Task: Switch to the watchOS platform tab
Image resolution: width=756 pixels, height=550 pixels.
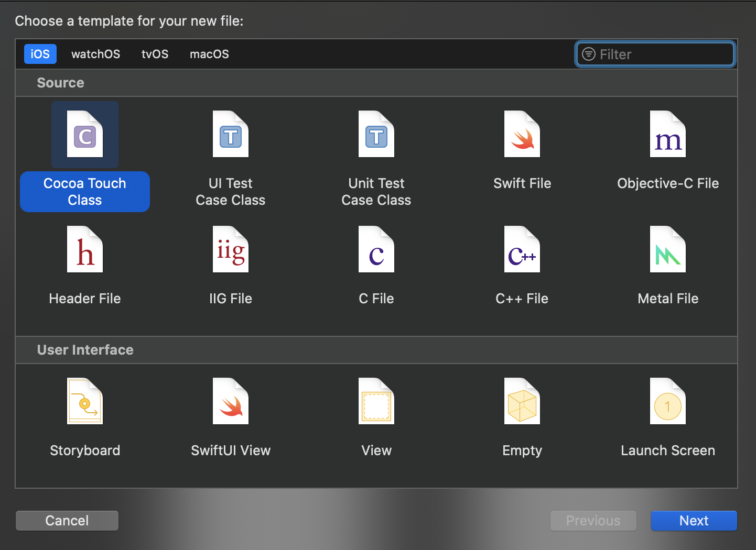Action: point(95,54)
